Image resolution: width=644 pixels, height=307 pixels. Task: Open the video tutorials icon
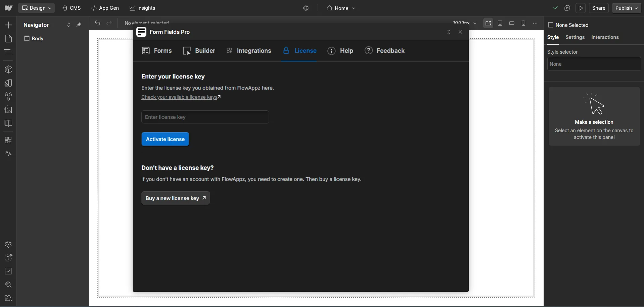click(8, 298)
